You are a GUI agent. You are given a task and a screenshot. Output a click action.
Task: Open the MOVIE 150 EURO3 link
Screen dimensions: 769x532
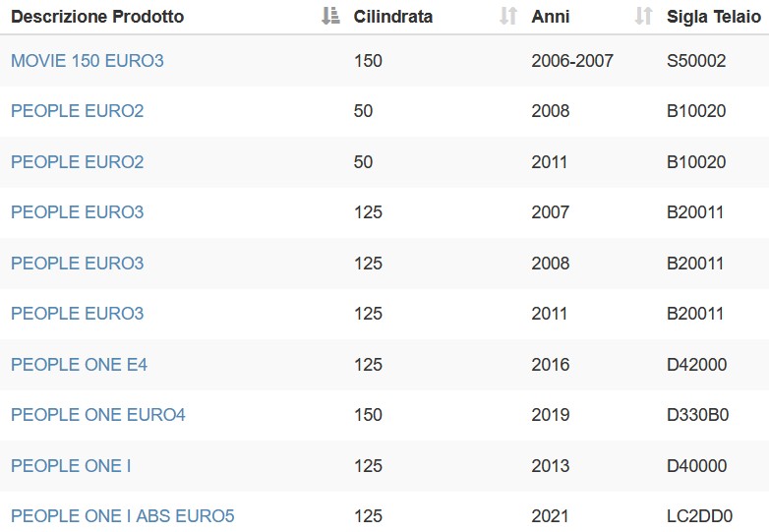point(88,61)
